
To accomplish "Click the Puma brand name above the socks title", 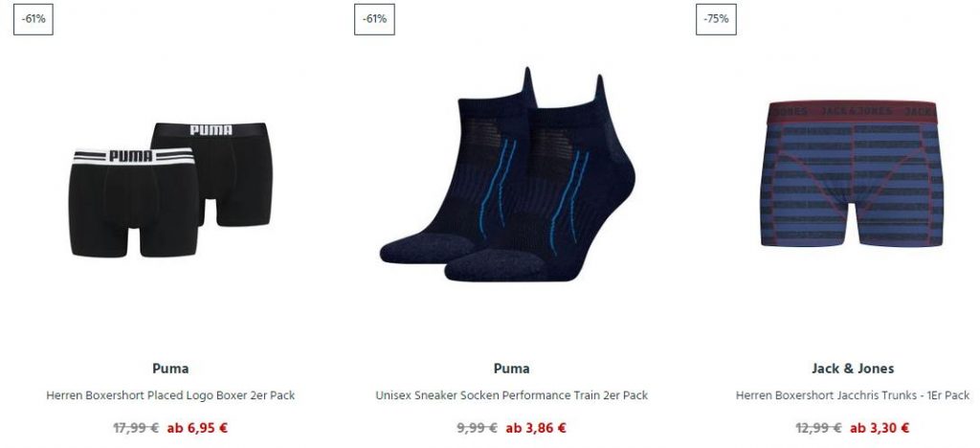I will (512, 369).
